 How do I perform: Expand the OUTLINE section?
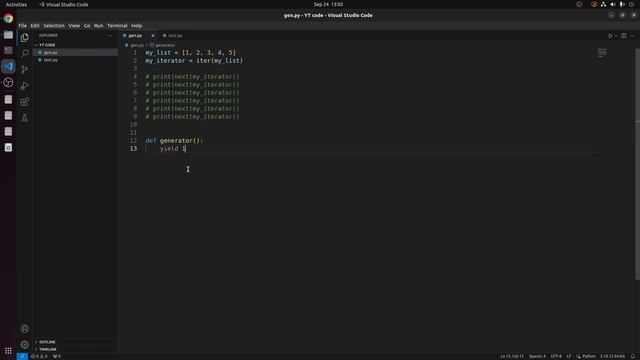coord(47,342)
